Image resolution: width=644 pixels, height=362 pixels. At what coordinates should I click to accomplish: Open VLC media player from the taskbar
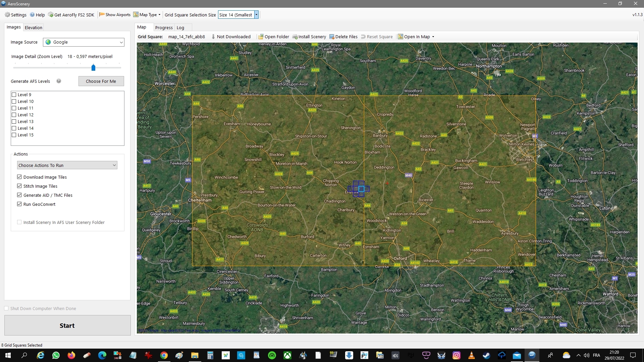tap(471, 355)
